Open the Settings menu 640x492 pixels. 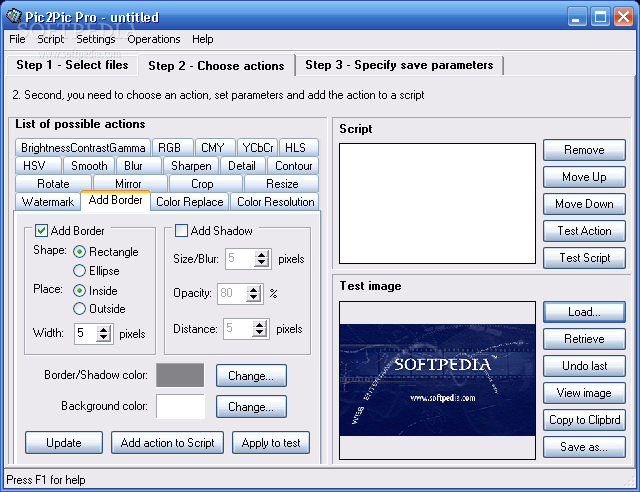coord(96,39)
